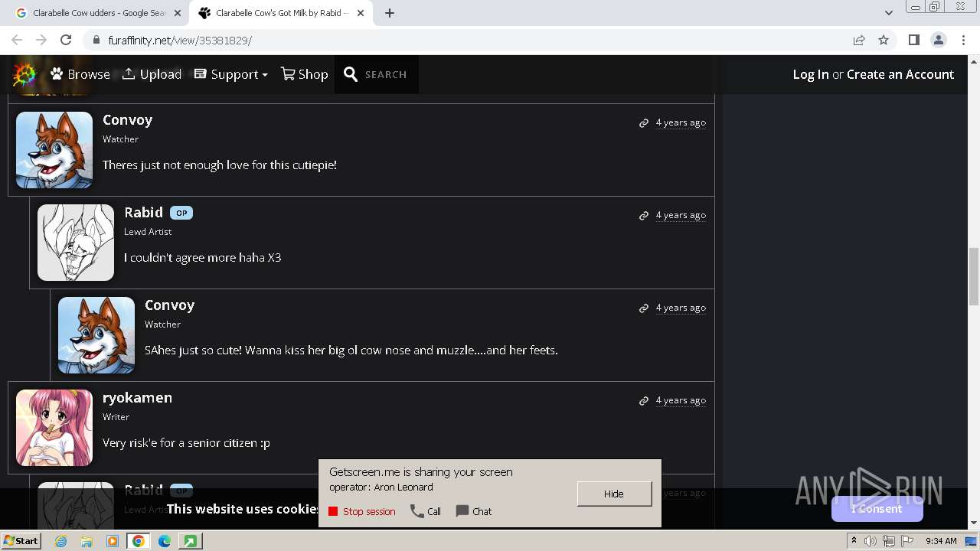Image resolution: width=980 pixels, height=551 pixels.
Task: Close the Got Milk by Rabid tab
Action: pos(361,13)
